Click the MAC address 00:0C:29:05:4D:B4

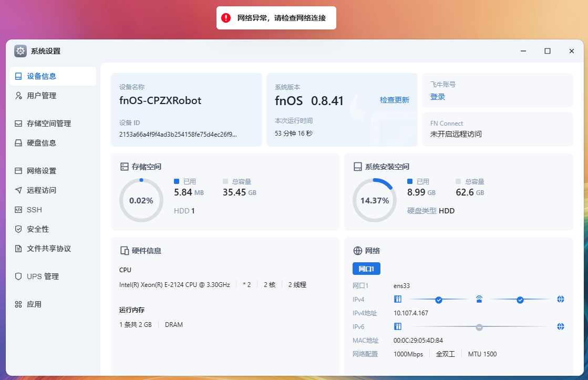418,340
